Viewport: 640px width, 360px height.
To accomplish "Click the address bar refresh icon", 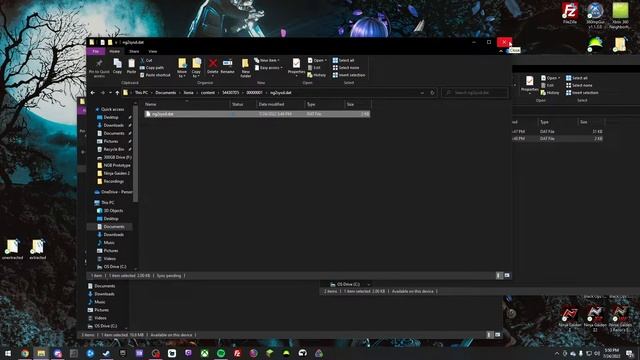I will tap(432, 93).
